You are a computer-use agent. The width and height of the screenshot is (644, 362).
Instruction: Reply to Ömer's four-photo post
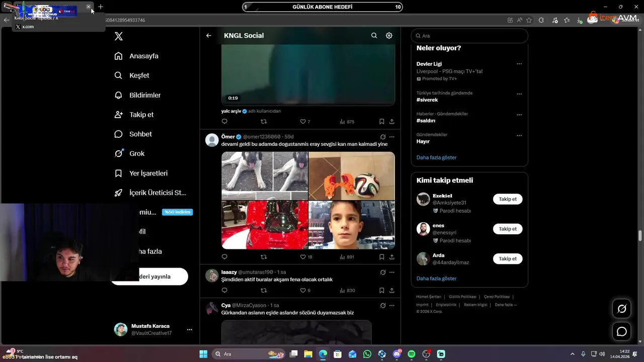pos(224,257)
